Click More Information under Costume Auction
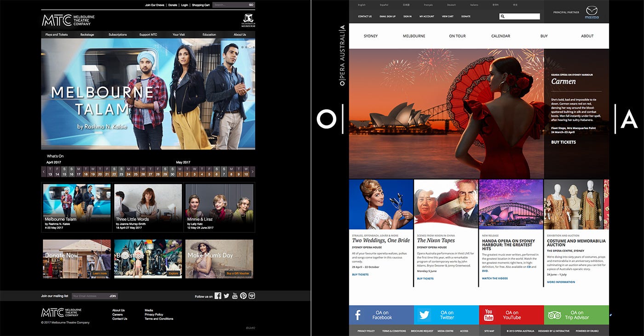Image resolution: width=644 pixels, height=336 pixels. point(561,282)
